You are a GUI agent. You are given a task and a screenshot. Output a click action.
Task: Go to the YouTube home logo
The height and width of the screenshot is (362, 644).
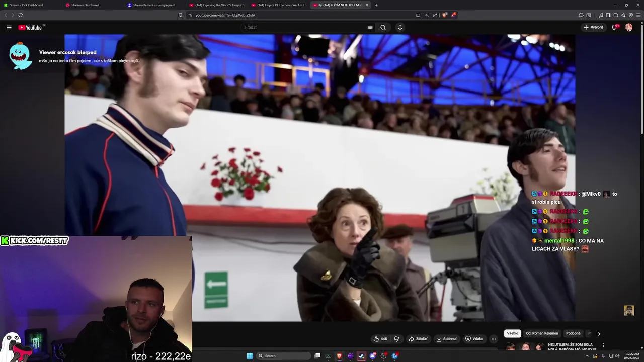coord(31,27)
